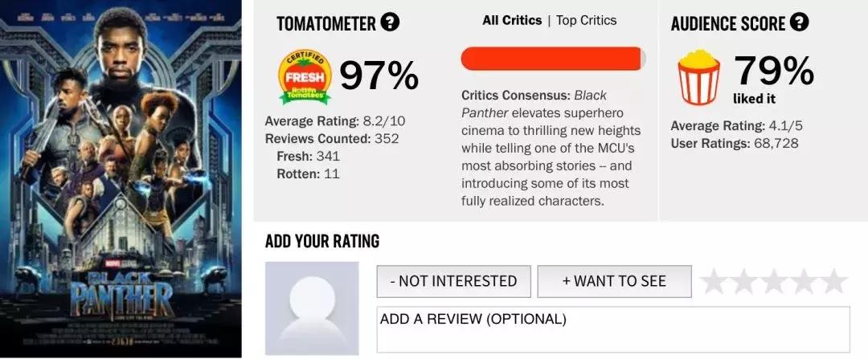The width and height of the screenshot is (868, 359).
Task: Rate the movie two stars
Action: pyautogui.click(x=744, y=281)
